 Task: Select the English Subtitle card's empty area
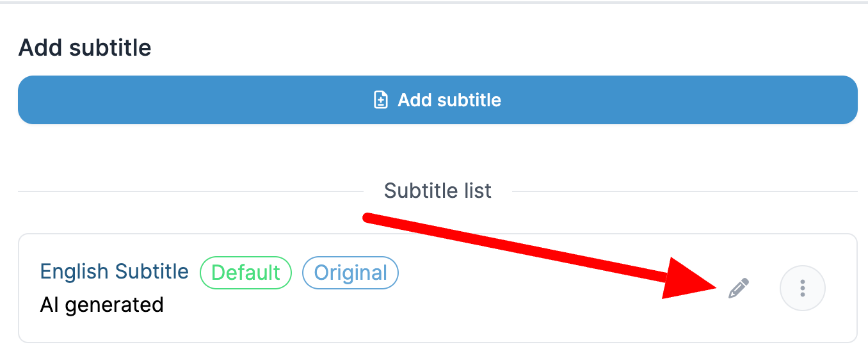click(544, 320)
